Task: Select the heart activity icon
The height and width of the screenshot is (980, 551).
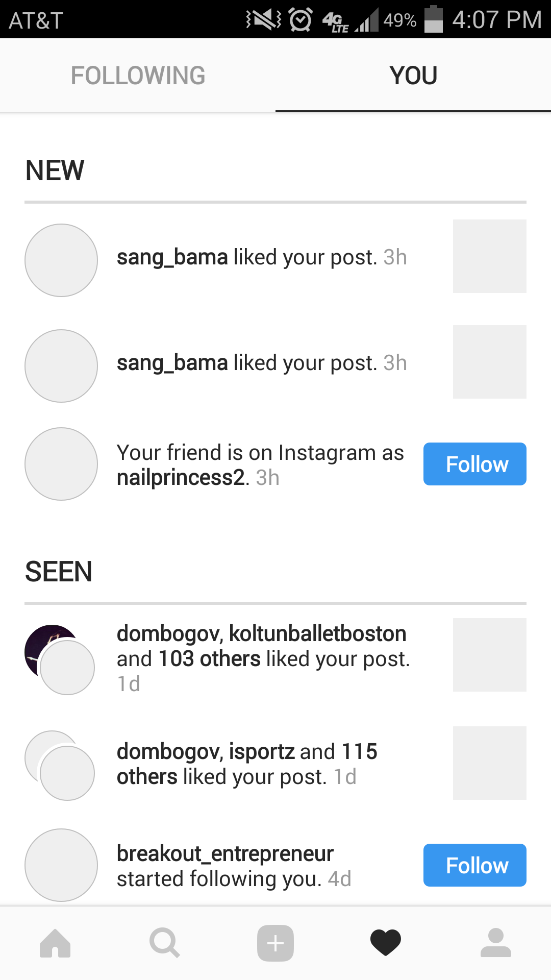Action: (x=386, y=943)
